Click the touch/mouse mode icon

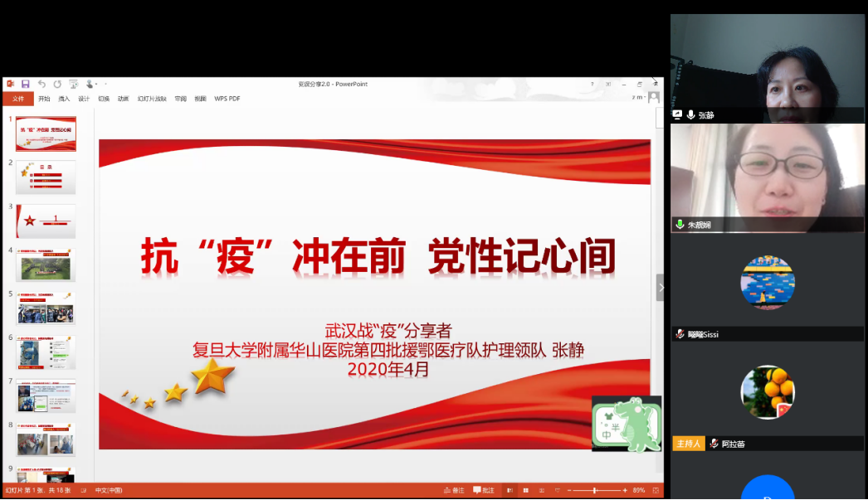click(89, 84)
